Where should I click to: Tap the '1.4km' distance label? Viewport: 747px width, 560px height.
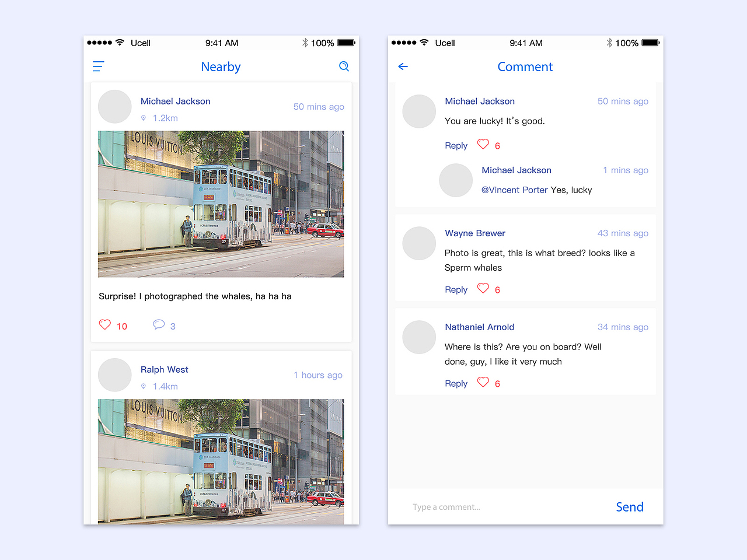pyautogui.click(x=165, y=387)
